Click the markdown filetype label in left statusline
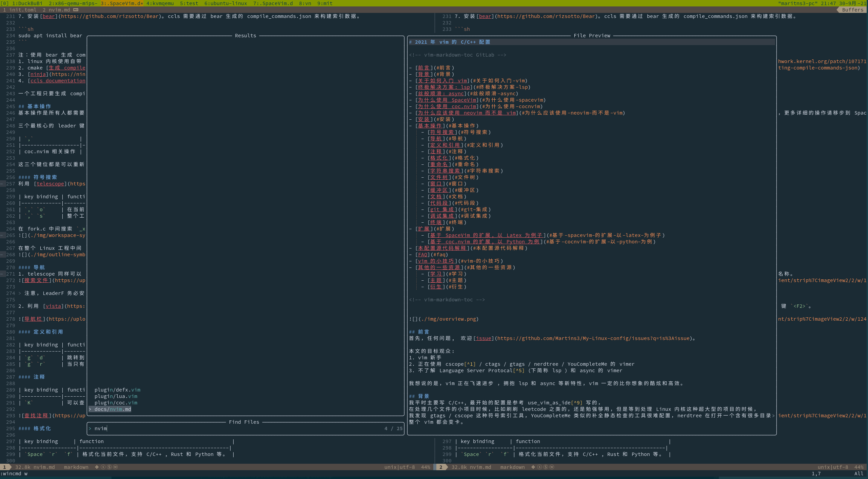Viewport: 868px width, 479px height. [76, 467]
